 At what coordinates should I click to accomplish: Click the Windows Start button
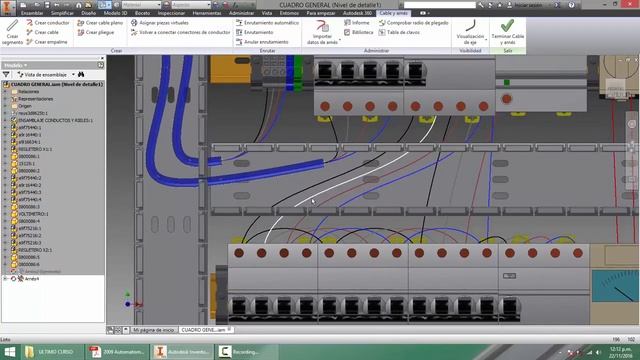10,352
